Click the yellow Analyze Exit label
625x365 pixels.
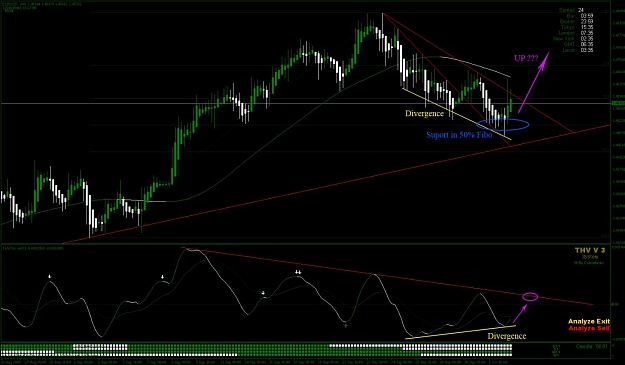(x=589, y=322)
